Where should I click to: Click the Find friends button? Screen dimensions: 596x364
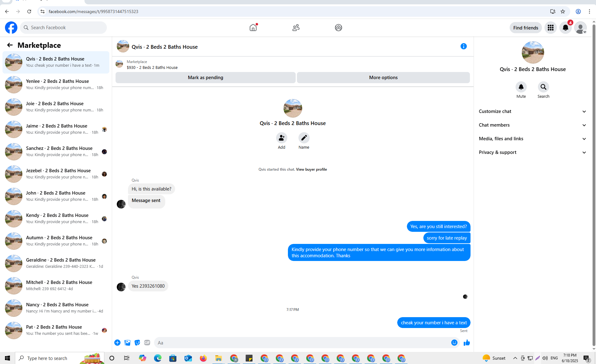coord(526,28)
